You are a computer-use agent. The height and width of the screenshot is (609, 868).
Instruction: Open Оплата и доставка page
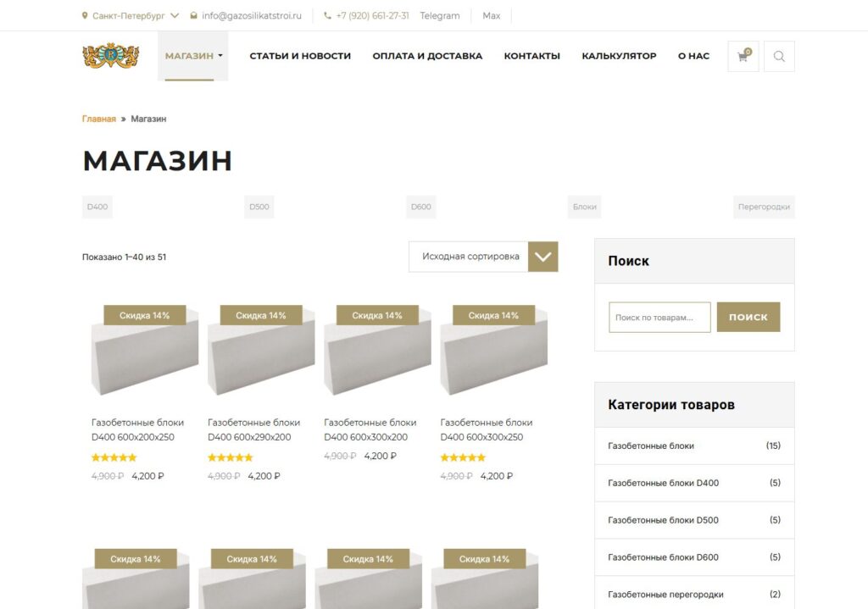click(x=427, y=56)
